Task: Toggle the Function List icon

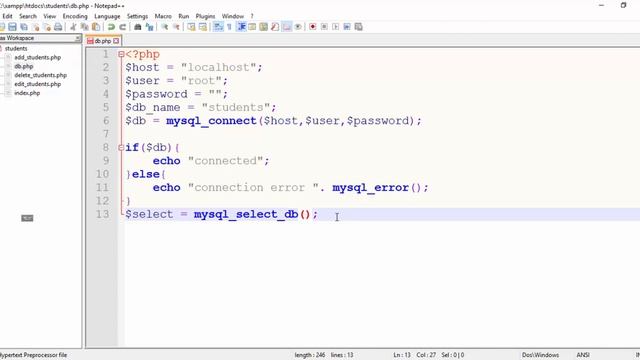Action: (275, 27)
